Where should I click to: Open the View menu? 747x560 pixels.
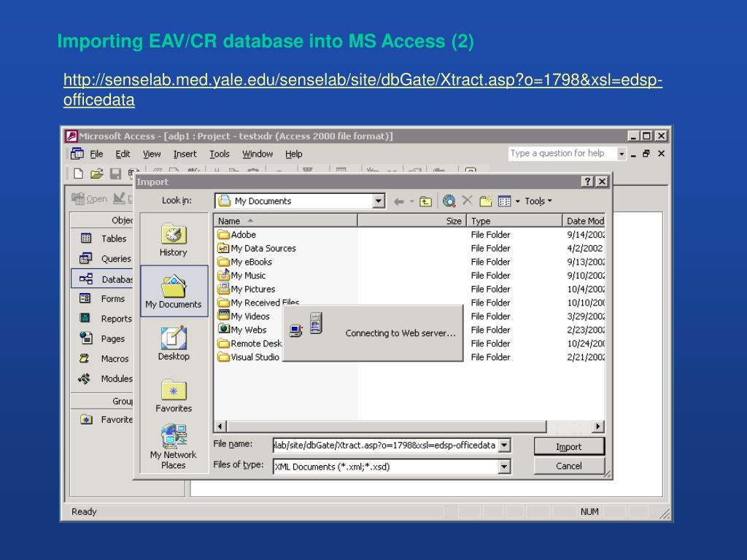152,154
